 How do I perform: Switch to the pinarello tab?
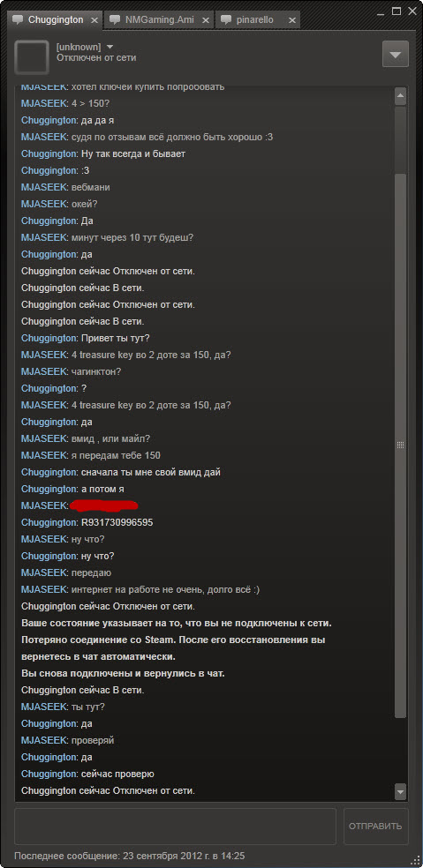click(x=258, y=20)
